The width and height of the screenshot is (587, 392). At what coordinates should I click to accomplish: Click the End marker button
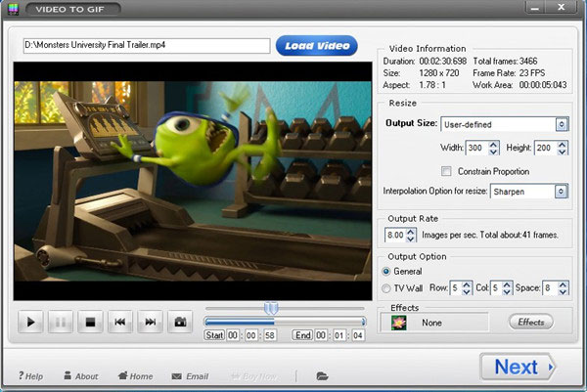302,335
